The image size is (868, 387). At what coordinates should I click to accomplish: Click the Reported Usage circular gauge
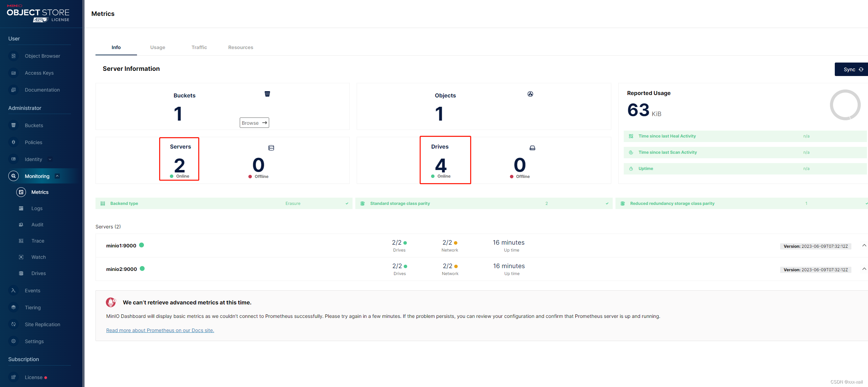pyautogui.click(x=845, y=105)
